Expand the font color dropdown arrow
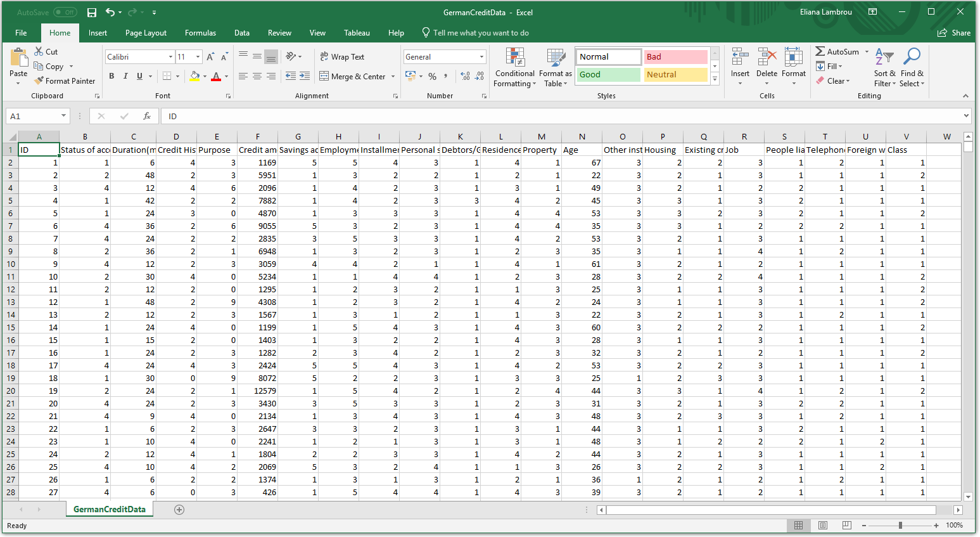 pos(226,77)
